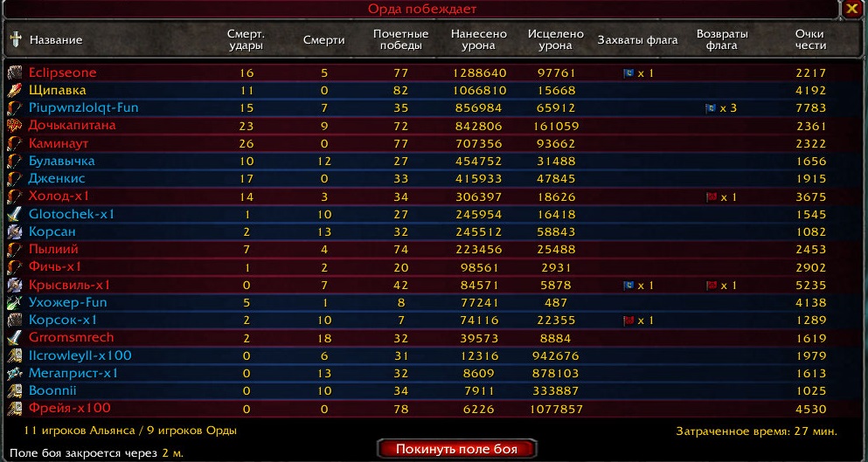
Task: Sort by the Название column header
Action: tap(56, 40)
